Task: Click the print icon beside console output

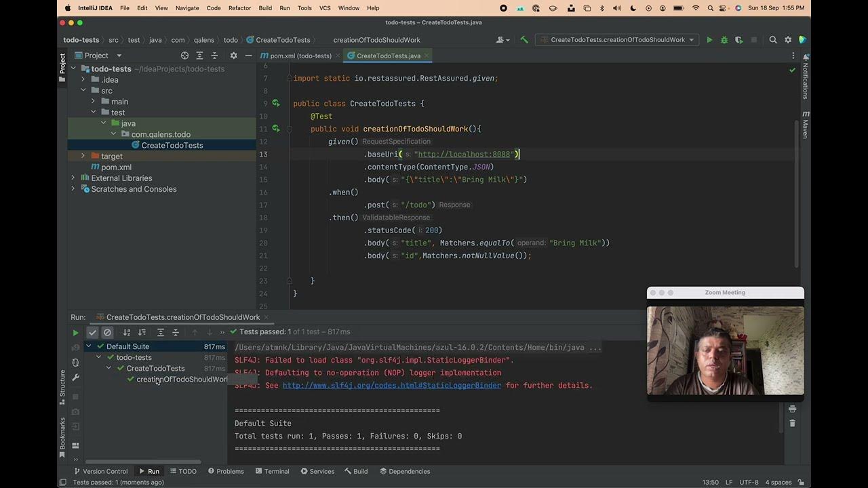Action: (x=792, y=409)
